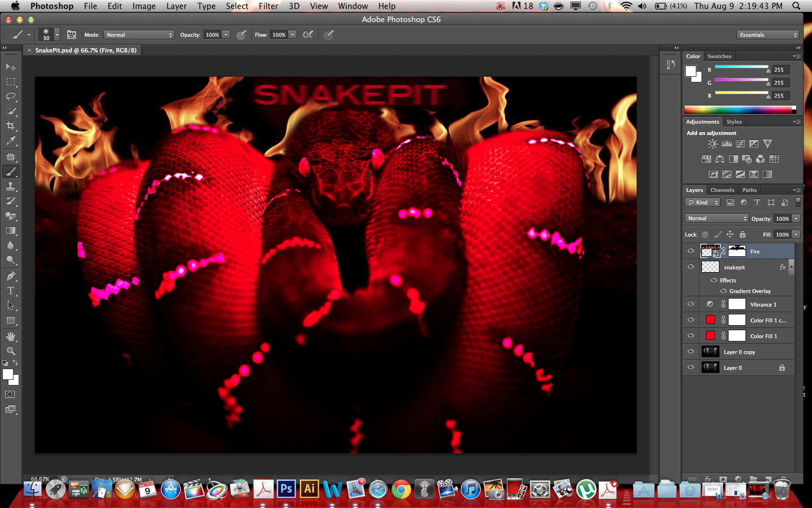Select the Lasso tool

click(x=10, y=96)
